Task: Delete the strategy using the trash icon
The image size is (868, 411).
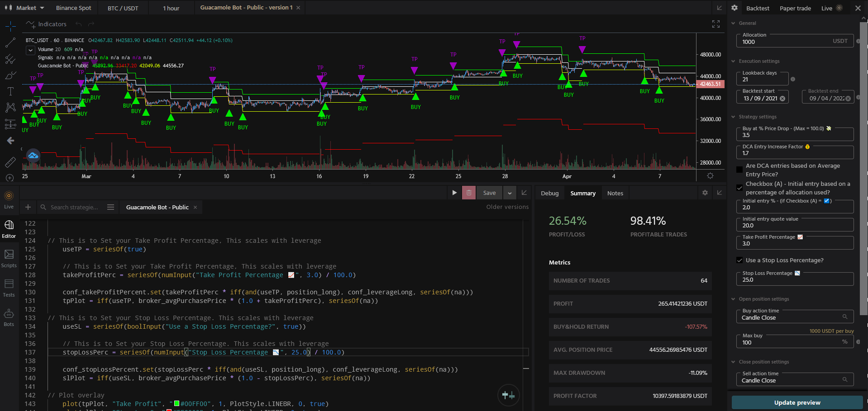Action: (x=468, y=193)
